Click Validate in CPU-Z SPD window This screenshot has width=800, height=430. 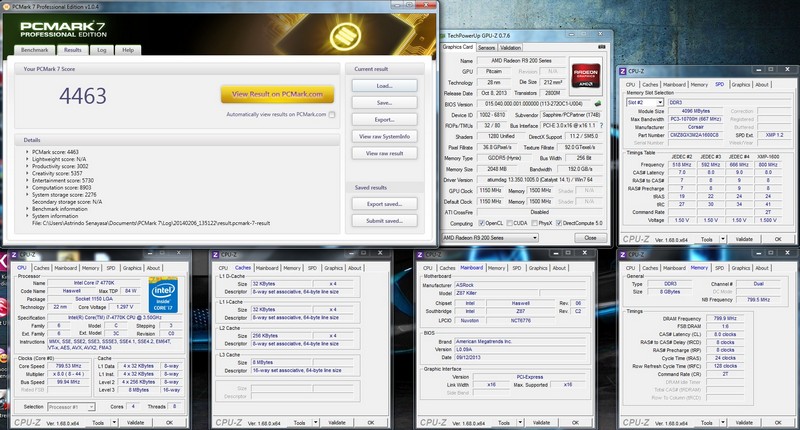[744, 239]
